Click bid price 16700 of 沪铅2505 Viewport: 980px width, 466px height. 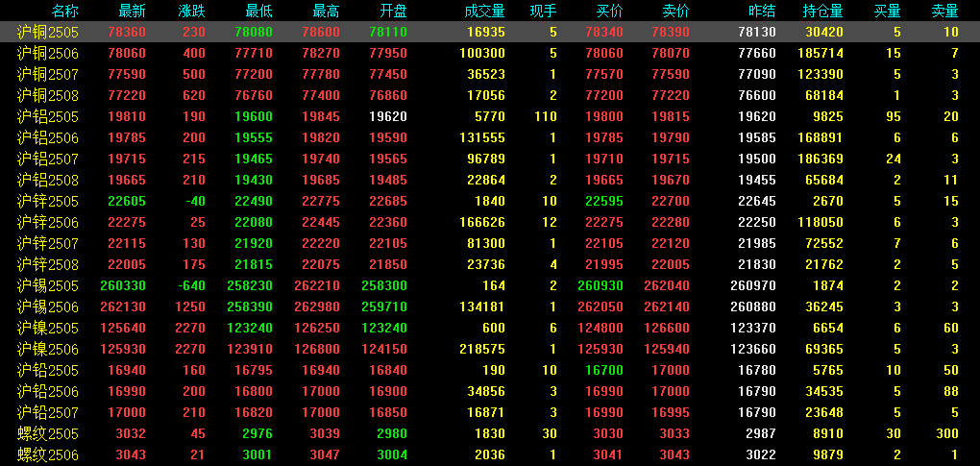(x=605, y=370)
